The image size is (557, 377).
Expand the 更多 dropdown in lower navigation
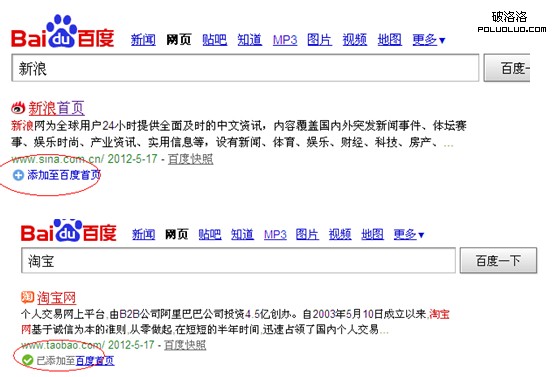409,234
